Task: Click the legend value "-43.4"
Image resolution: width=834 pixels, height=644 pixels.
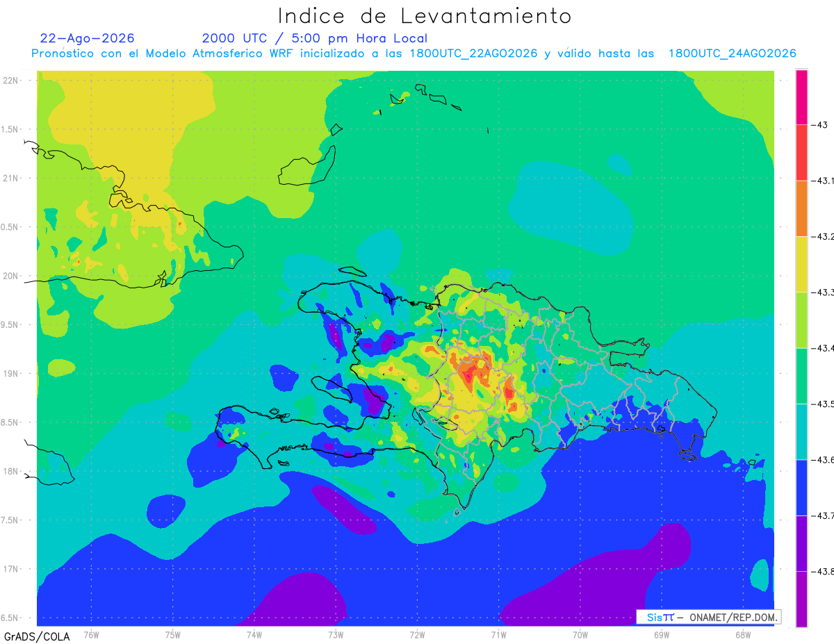Action: (823, 348)
